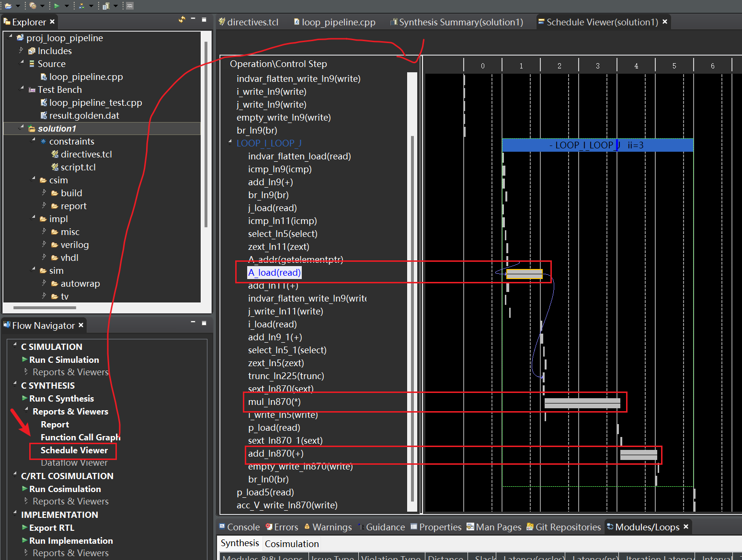
Task: Open the Warnings tab
Action: 328,527
